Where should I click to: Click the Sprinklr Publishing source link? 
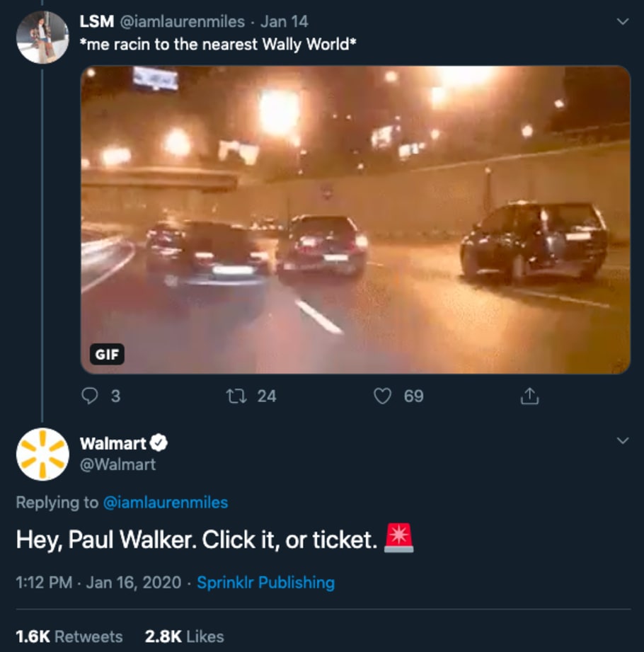click(x=265, y=583)
